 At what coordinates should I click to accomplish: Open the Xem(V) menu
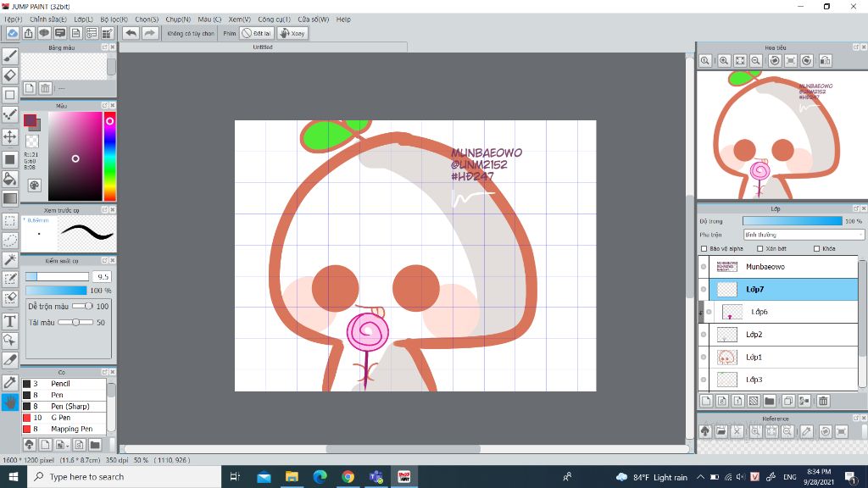[x=239, y=19]
